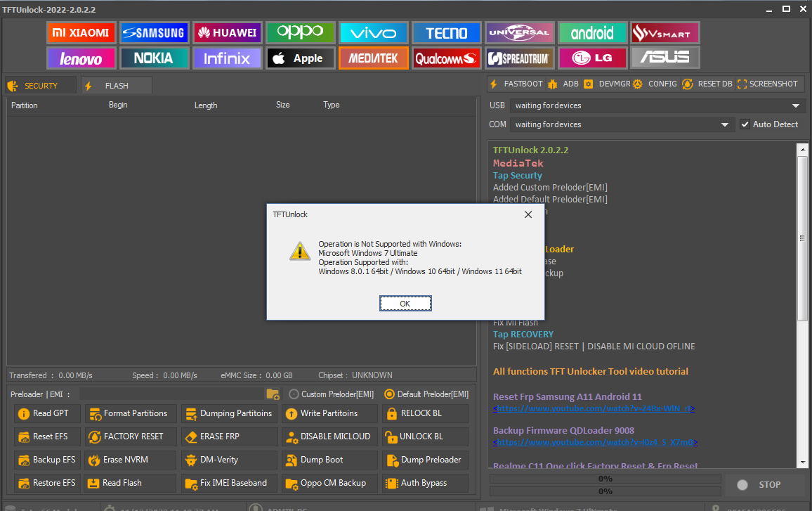Click the Fix IMEI Baseband button
The width and height of the screenshot is (812, 511).
[230, 483]
